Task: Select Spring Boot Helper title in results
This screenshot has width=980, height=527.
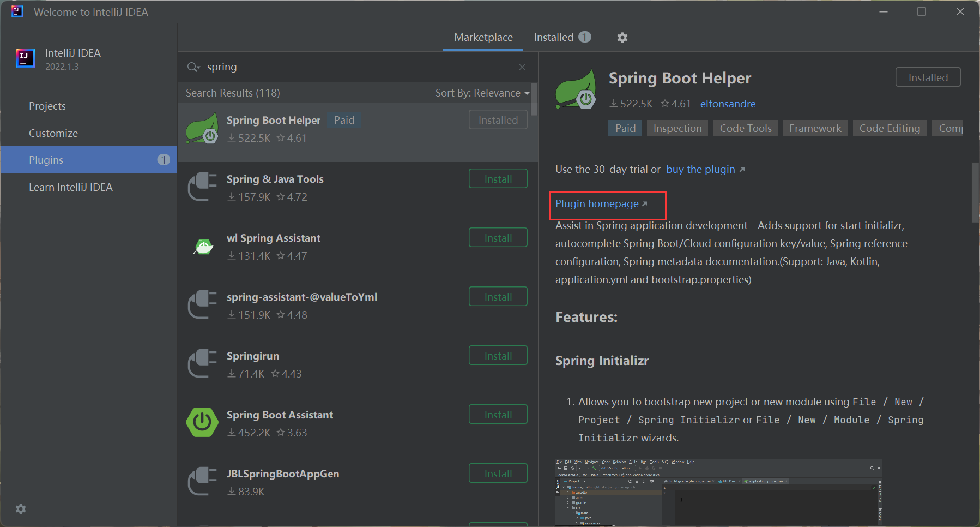Action: [x=274, y=120]
